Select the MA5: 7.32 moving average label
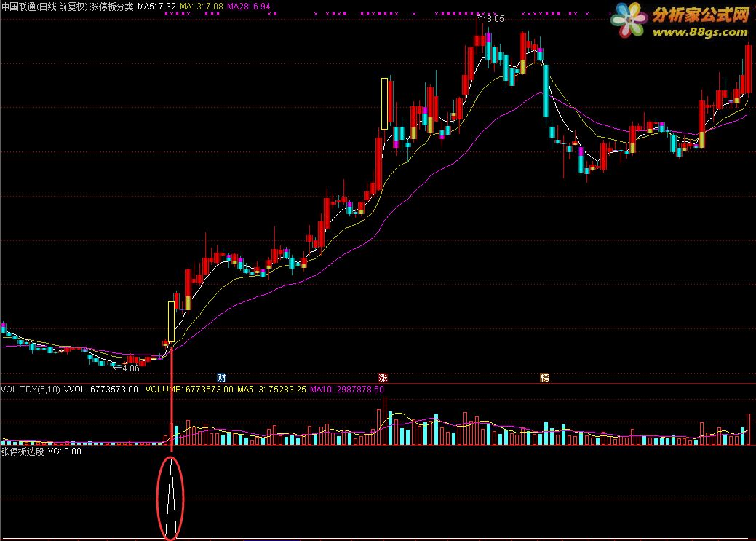The height and width of the screenshot is (541, 756). point(156,7)
